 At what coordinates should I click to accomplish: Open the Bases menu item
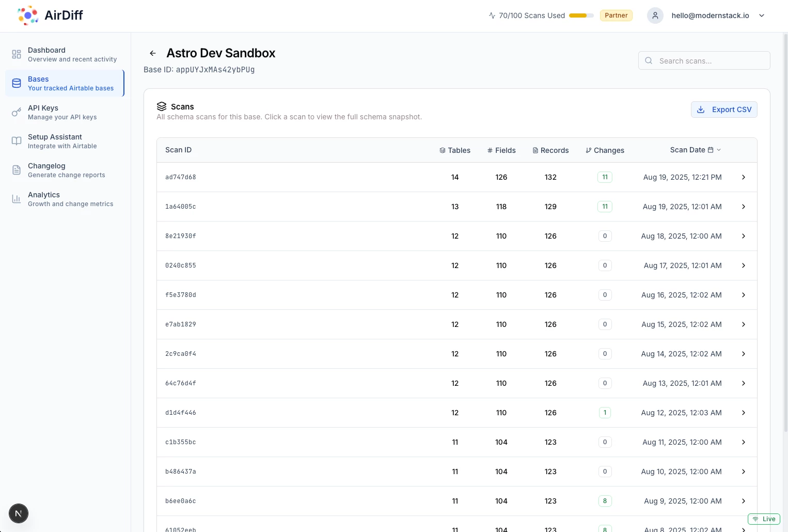65,83
